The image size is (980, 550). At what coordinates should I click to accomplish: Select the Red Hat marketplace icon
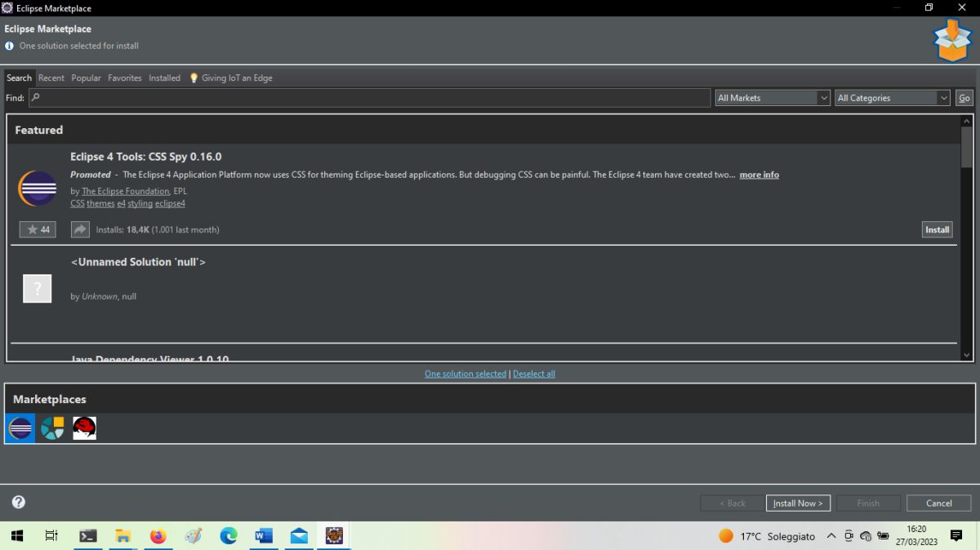(x=84, y=428)
